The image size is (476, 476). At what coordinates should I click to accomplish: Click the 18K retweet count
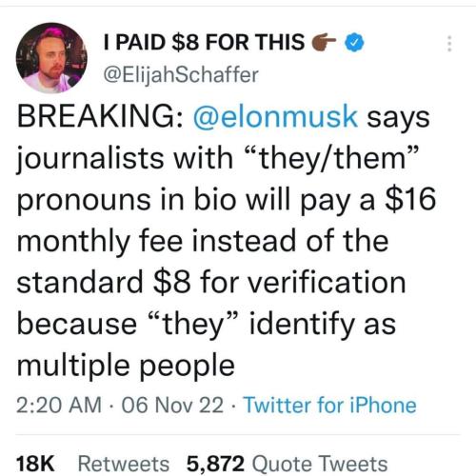[x=35, y=464]
